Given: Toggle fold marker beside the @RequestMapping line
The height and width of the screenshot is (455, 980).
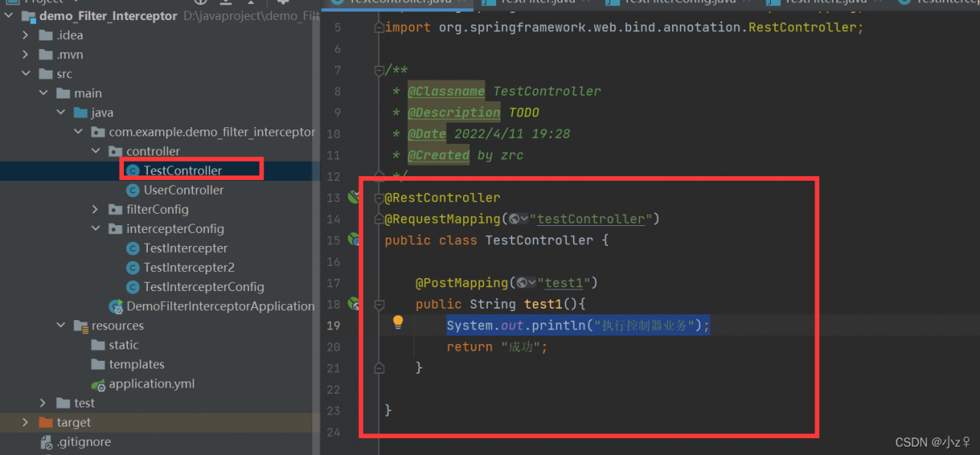Looking at the screenshot, I should (x=378, y=219).
